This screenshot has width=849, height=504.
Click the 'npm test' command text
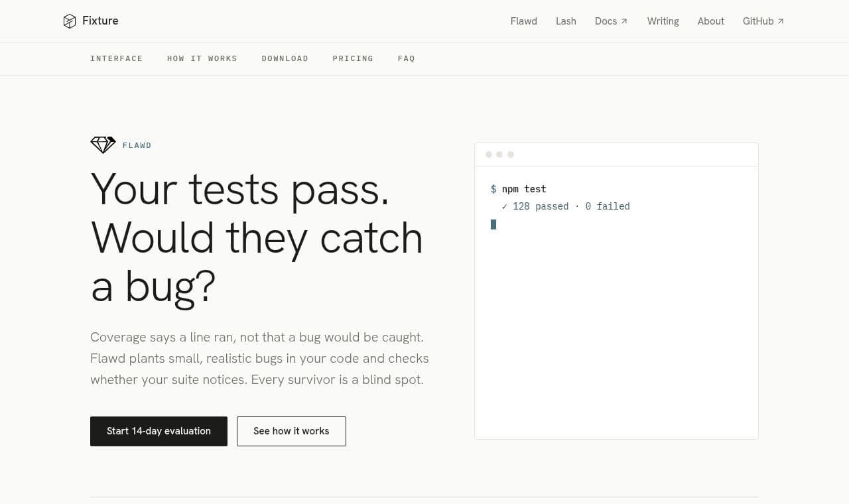pyautogui.click(x=524, y=189)
